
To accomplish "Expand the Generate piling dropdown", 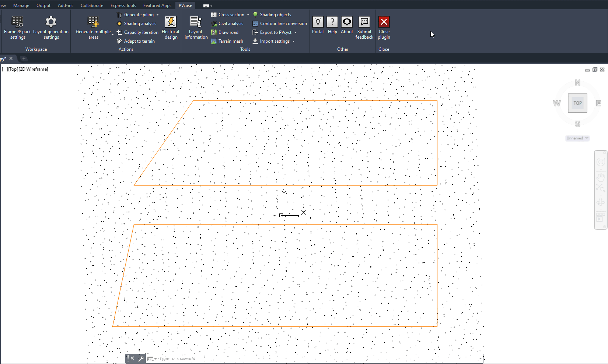I will (157, 15).
